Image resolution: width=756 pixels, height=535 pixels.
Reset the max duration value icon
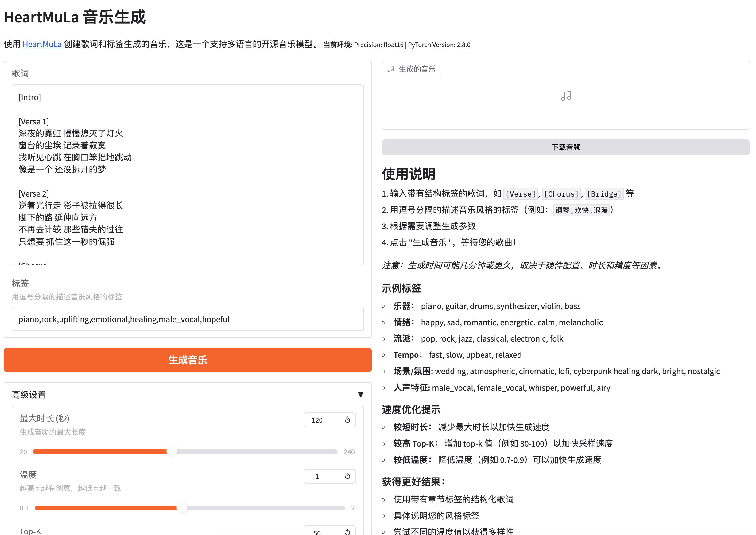(347, 420)
